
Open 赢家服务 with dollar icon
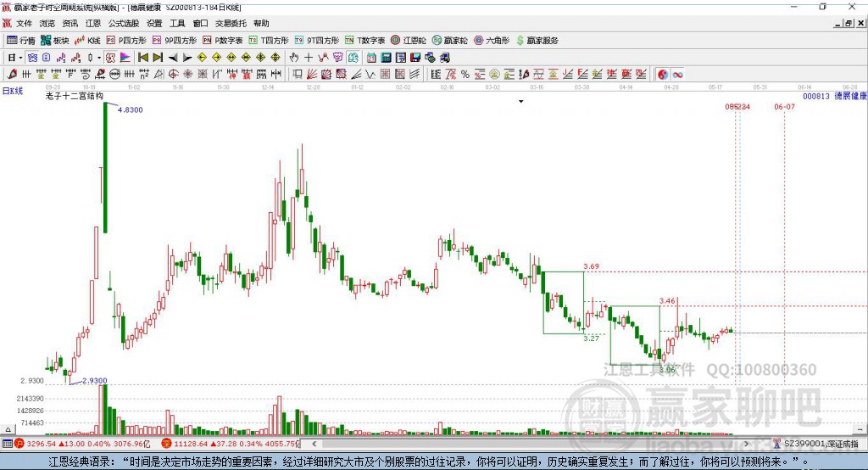(x=537, y=41)
